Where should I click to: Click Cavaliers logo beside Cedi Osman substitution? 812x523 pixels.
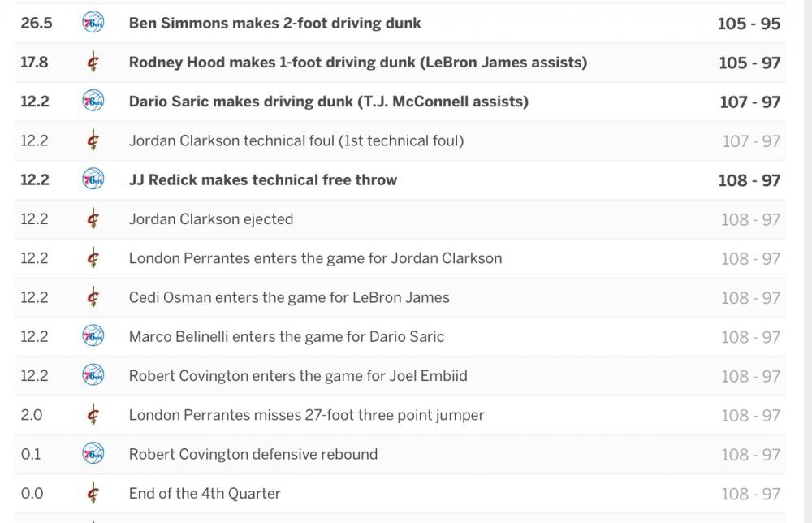tap(93, 297)
